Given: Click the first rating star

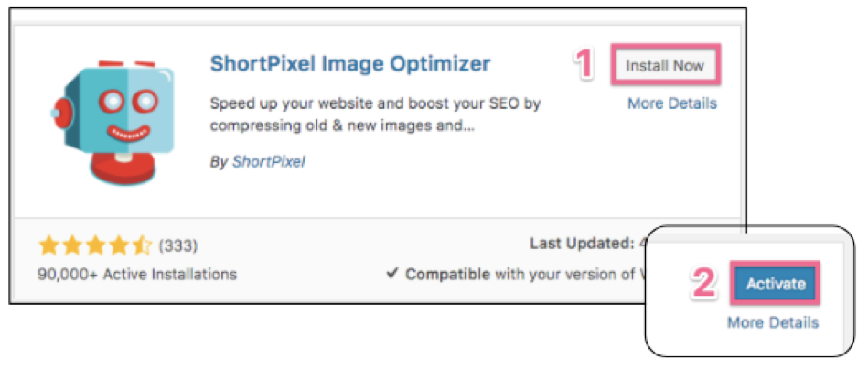Looking at the screenshot, I should (48, 245).
